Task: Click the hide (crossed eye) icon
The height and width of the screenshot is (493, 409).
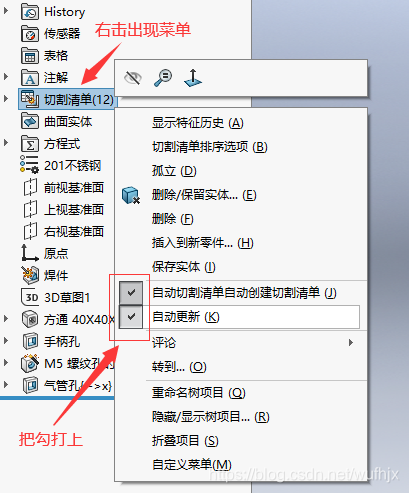Action: 133,78
